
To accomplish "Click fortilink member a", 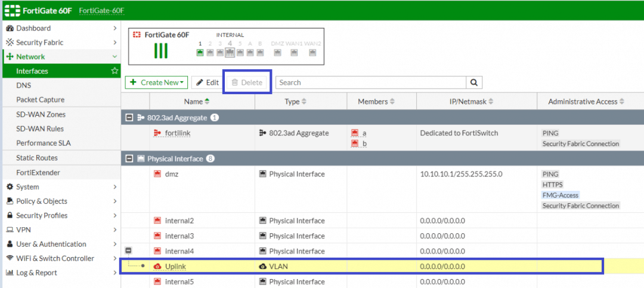I will [358, 133].
